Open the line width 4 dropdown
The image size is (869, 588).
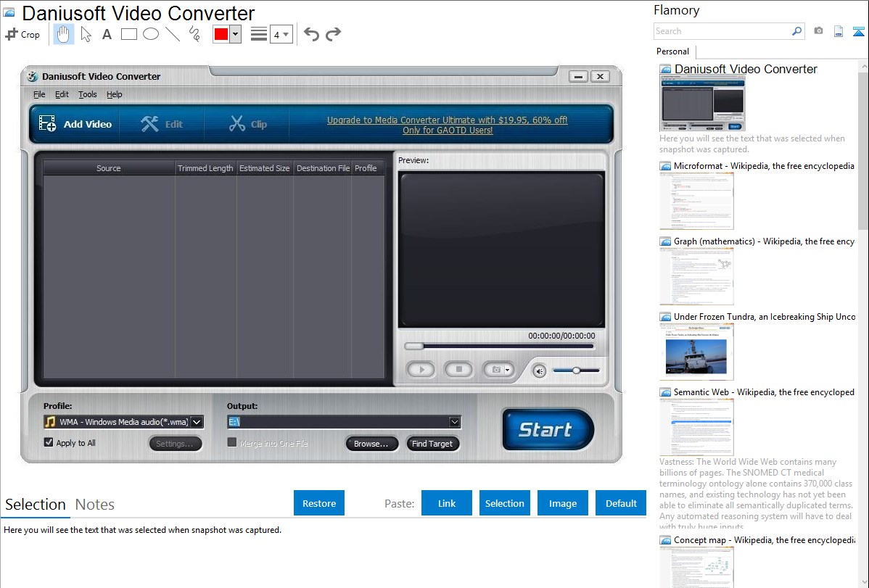[281, 34]
